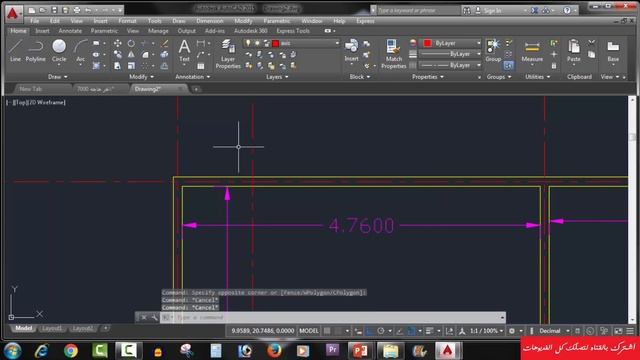Toggle the layer freeze sun icon
This screenshot has height=360, width=640.
257,43
